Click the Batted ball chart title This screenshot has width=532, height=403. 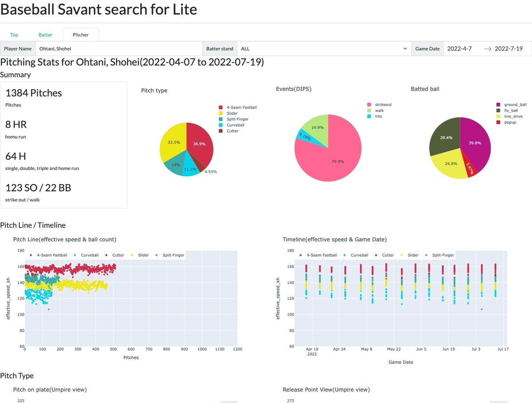(425, 89)
